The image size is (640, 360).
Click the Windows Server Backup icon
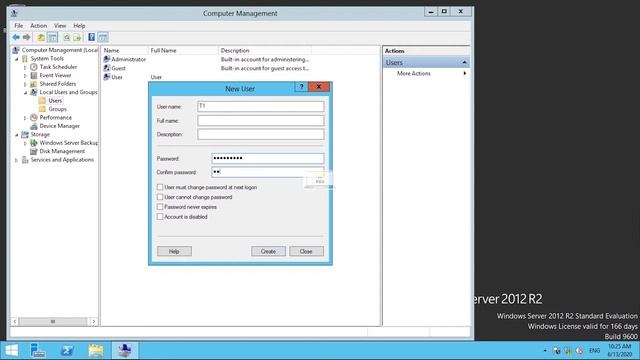pyautogui.click(x=34, y=143)
